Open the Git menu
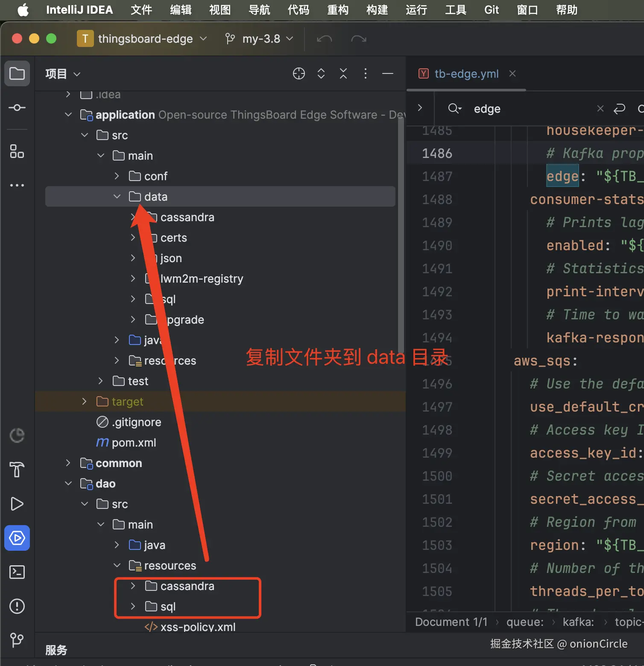This screenshot has height=666, width=644. (492, 10)
